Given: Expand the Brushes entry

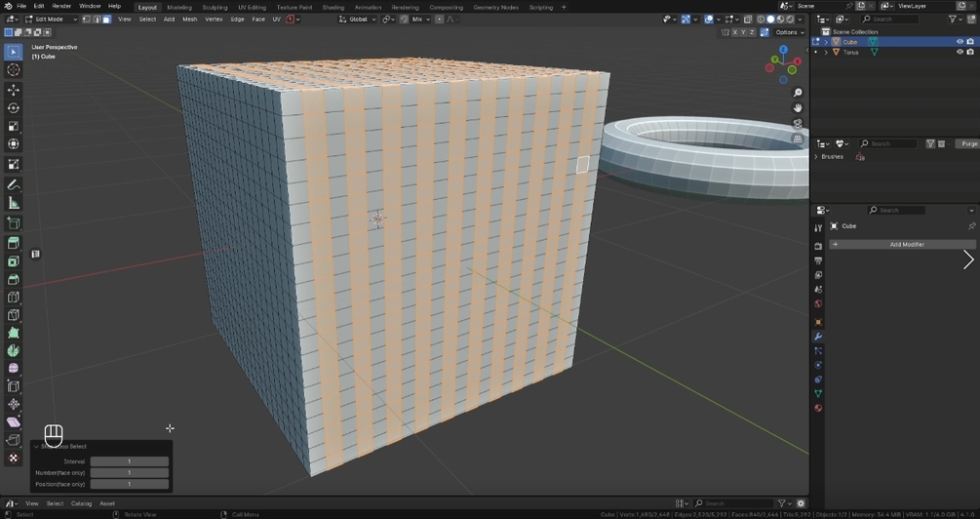Looking at the screenshot, I should point(816,157).
